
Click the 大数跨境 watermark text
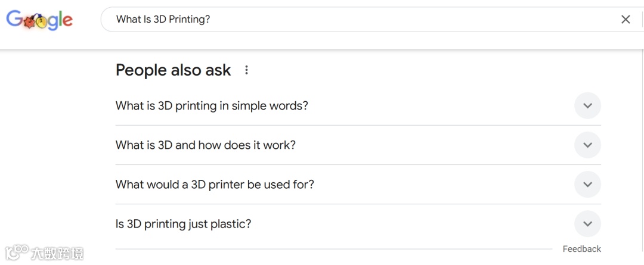(x=58, y=253)
